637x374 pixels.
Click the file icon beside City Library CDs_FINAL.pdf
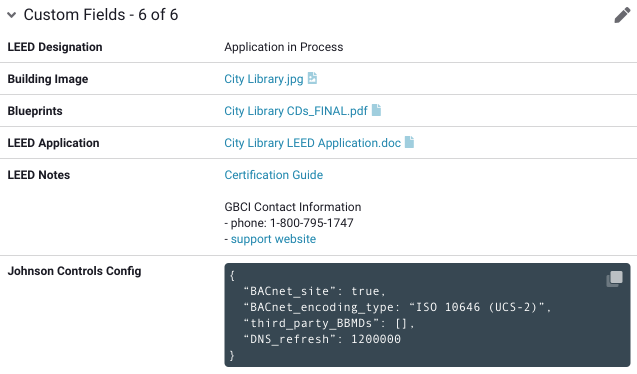coord(377,110)
